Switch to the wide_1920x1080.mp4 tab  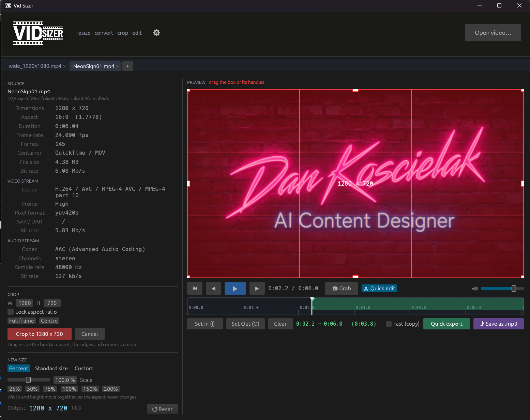(x=35, y=66)
